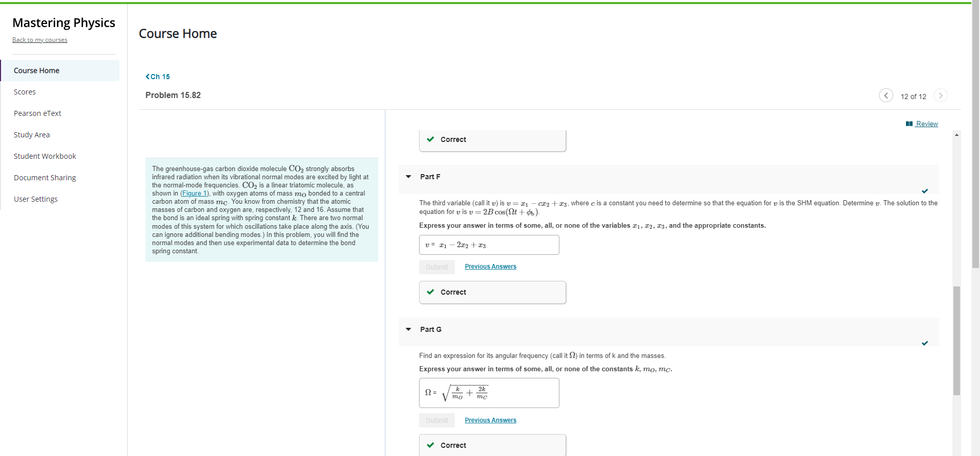
Task: Click the back chevron beside Ch 15
Action: pyautogui.click(x=148, y=77)
